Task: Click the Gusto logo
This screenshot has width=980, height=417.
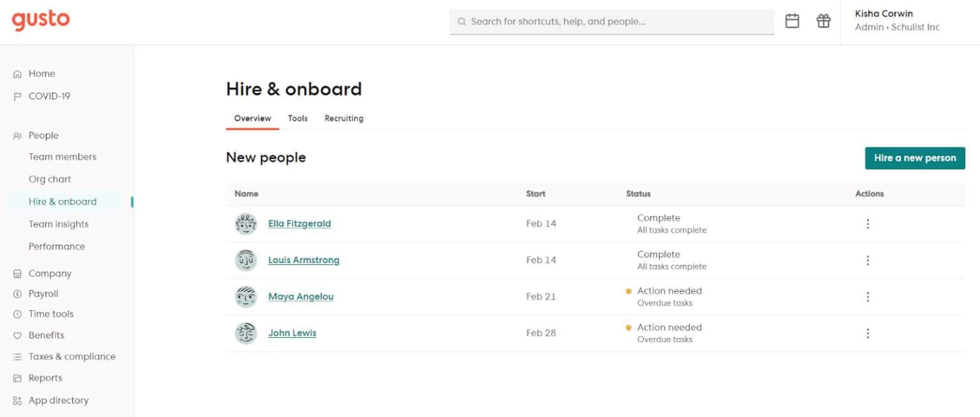Action: [x=41, y=20]
